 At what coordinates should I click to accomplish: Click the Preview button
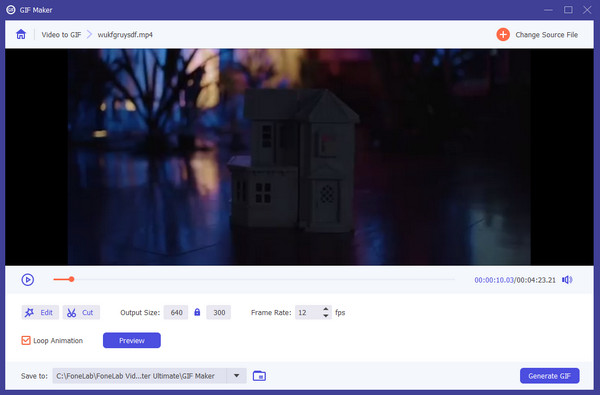tap(132, 340)
